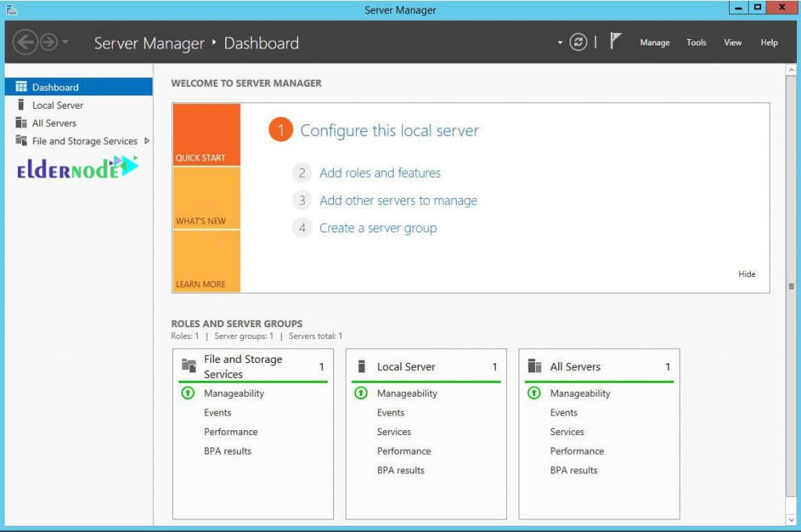Click the Server Manager title bar icon

[12, 9]
